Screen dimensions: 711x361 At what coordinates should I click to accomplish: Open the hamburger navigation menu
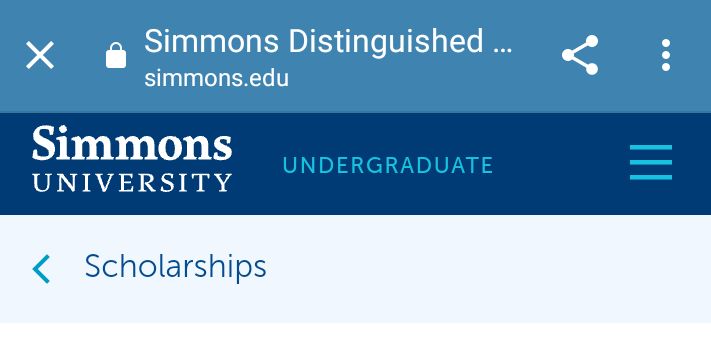coord(651,162)
